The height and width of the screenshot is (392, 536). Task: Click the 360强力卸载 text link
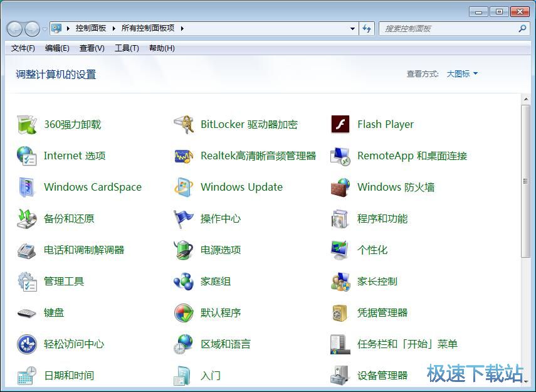[x=73, y=125]
